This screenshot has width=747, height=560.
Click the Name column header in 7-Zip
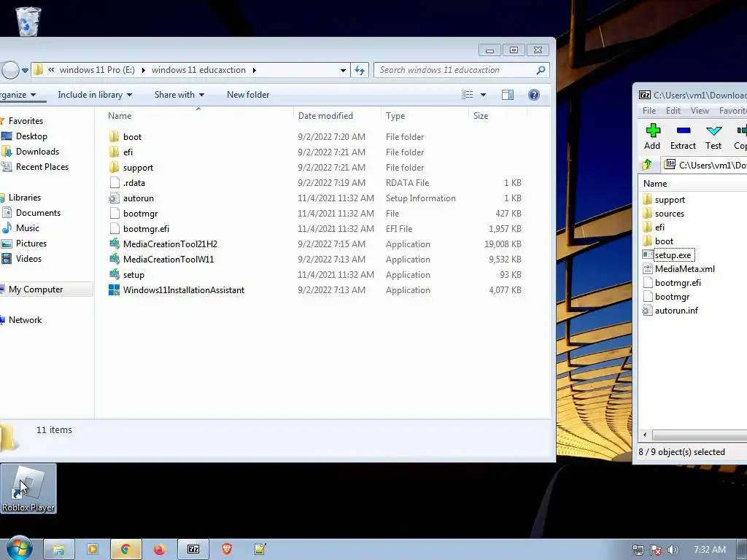click(693, 183)
